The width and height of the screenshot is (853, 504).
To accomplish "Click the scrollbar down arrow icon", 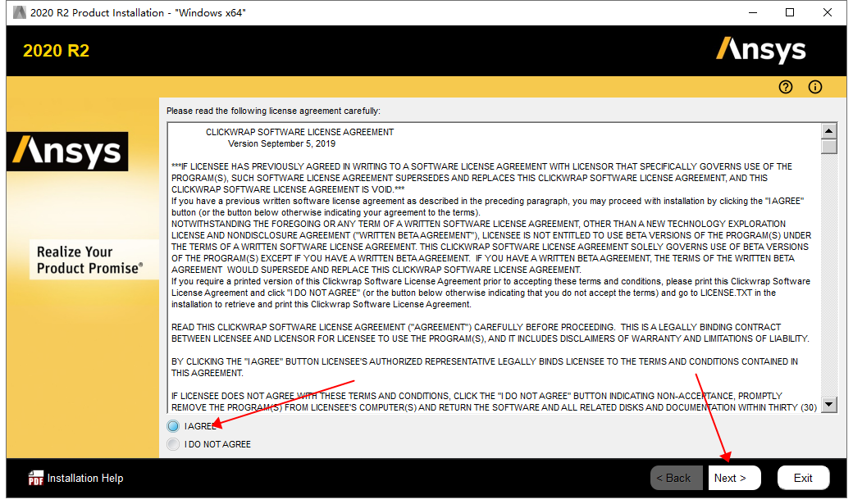I will (829, 404).
